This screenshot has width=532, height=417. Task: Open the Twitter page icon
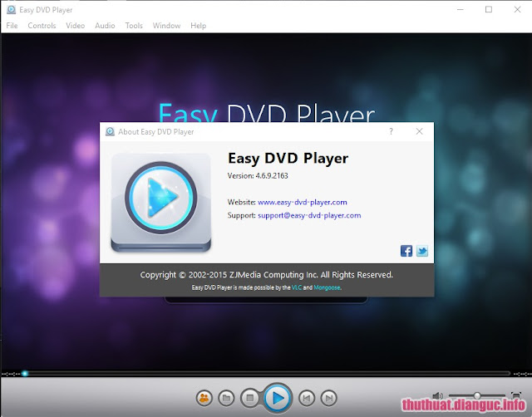pos(422,251)
